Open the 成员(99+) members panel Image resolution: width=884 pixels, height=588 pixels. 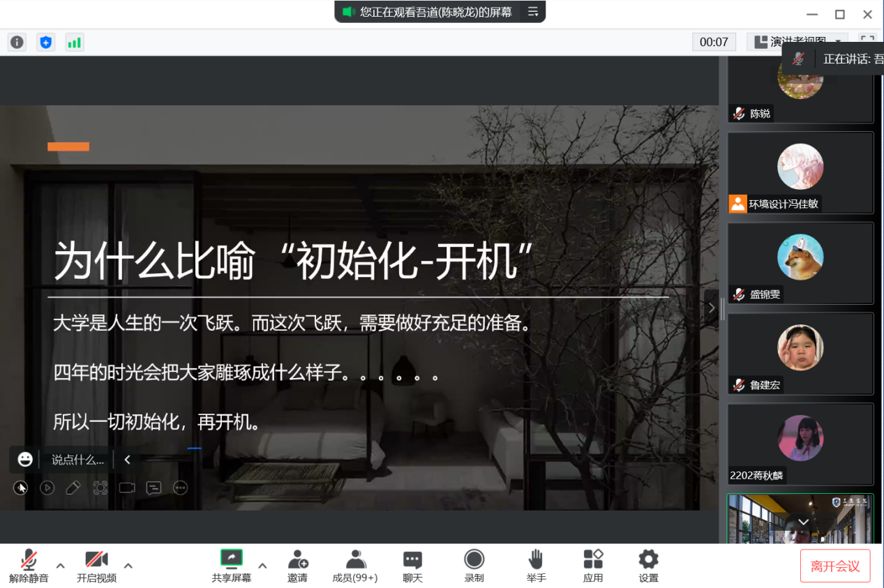pos(355,565)
